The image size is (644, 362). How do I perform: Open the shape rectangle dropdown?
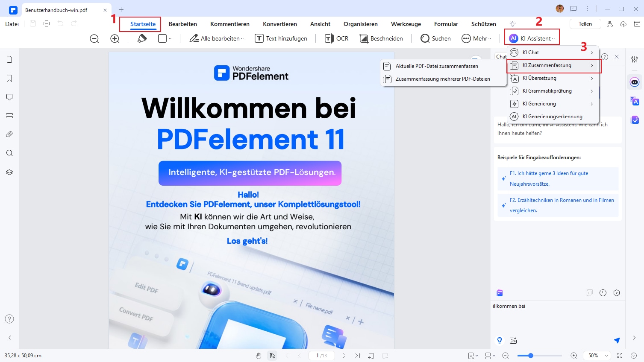(x=165, y=38)
